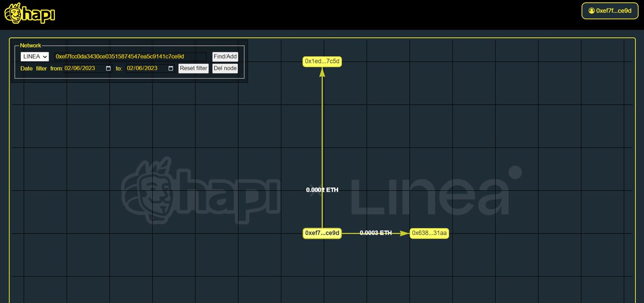Click the date filter 'from' date field
This screenshot has width=644, height=303.
[88, 68]
